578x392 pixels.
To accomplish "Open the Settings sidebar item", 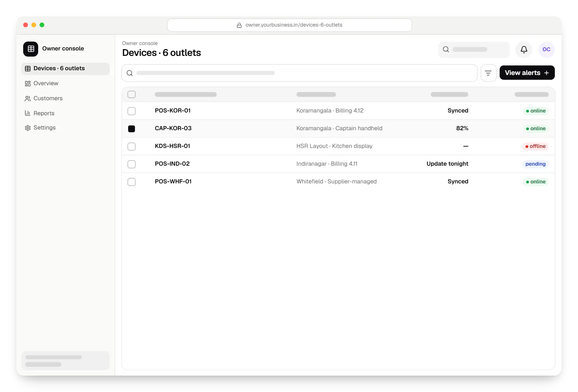I will click(65, 128).
